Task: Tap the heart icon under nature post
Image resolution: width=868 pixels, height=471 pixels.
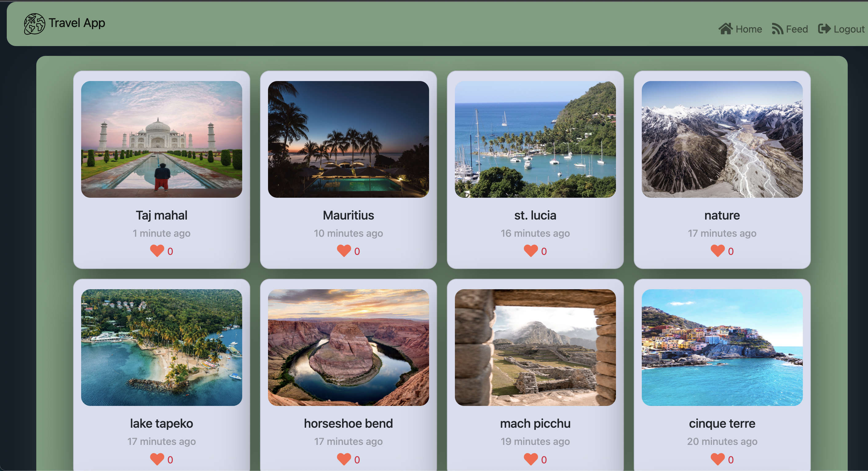Action: tap(718, 251)
